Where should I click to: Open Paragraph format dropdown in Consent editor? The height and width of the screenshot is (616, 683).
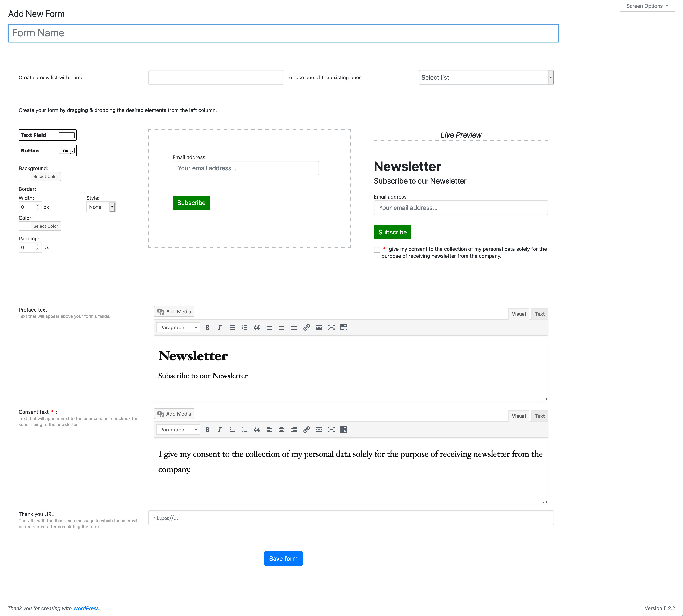178,430
